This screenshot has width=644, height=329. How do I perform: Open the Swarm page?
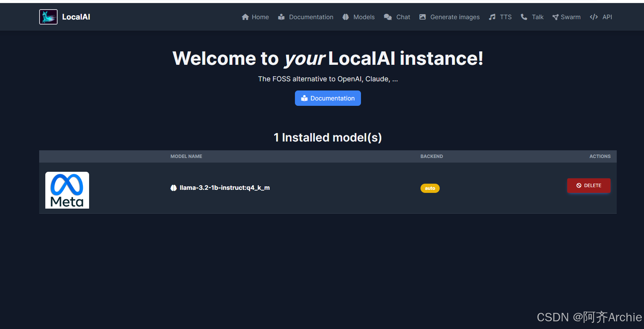[566, 17]
